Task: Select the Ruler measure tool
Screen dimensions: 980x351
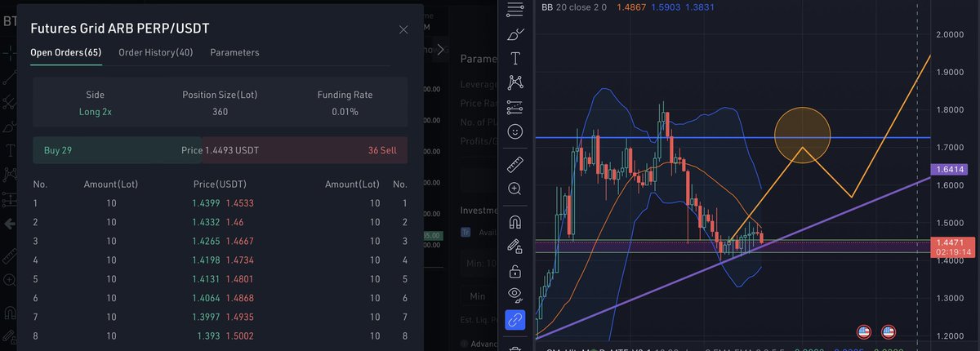Action: [515, 165]
